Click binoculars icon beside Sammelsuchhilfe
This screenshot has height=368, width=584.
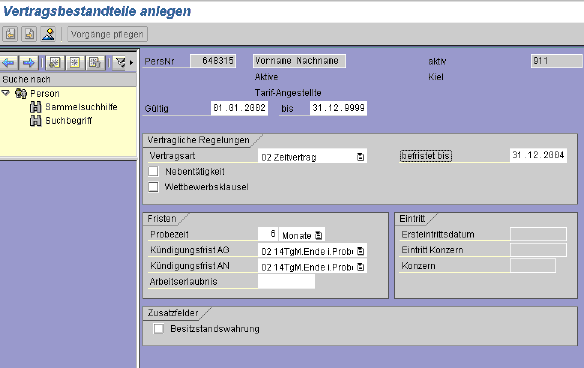35,107
